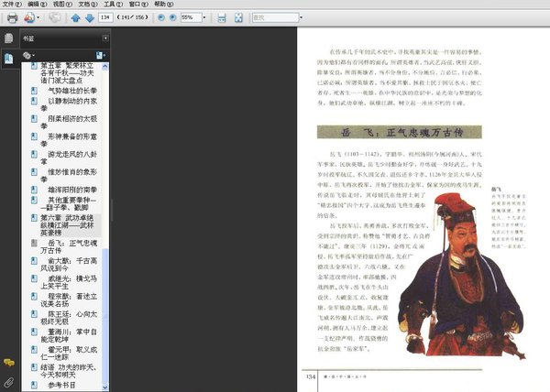Click the Print icon in toolbar

(12, 17)
